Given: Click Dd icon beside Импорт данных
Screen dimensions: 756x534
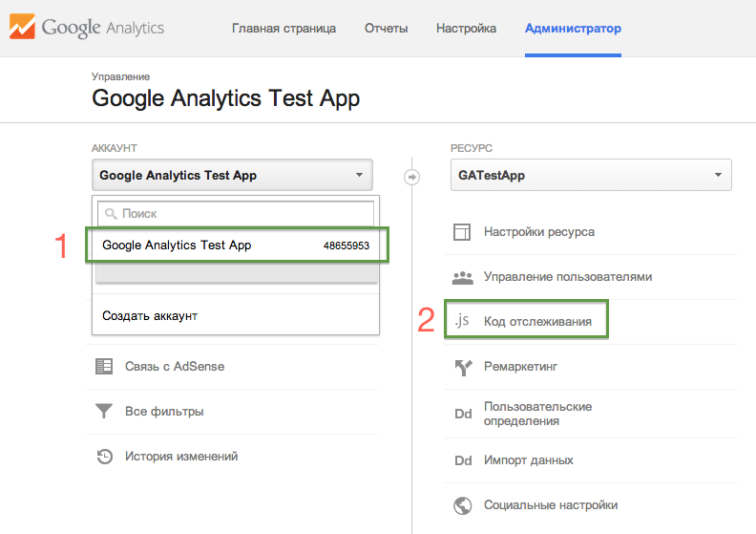Looking at the screenshot, I should (463, 460).
